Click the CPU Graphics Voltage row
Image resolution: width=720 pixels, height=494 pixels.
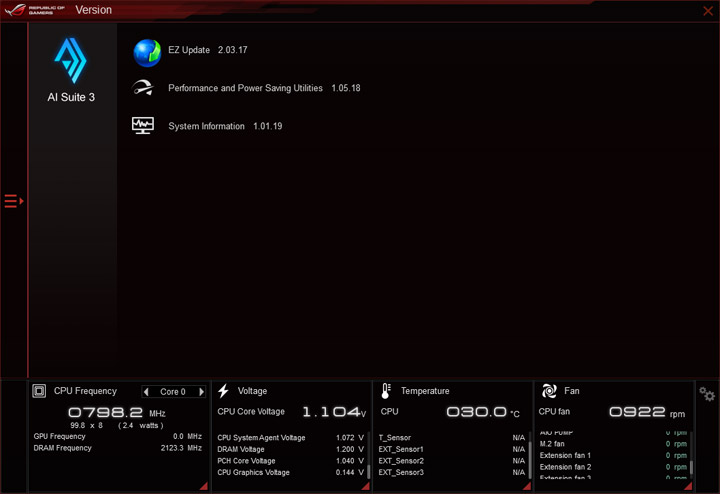click(291, 472)
